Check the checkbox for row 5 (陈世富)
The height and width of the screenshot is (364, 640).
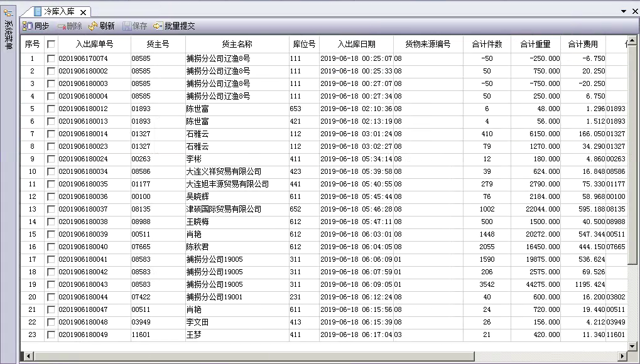[x=51, y=109]
